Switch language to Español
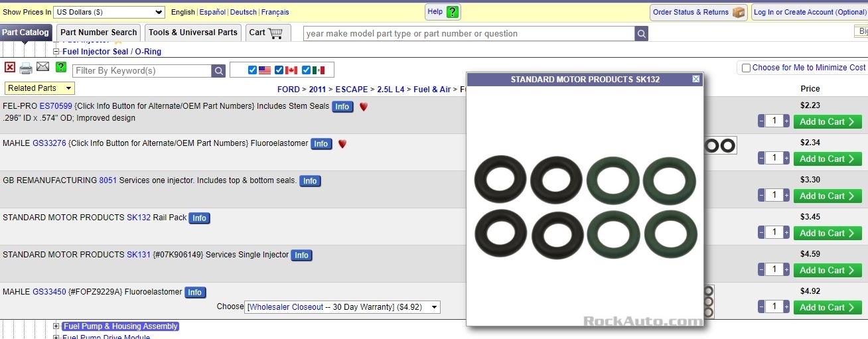Screen dimensions: 868x339 [x=212, y=12]
